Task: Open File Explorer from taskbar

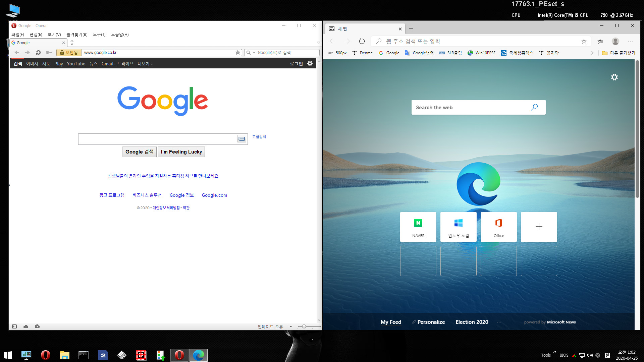Action: click(65, 355)
